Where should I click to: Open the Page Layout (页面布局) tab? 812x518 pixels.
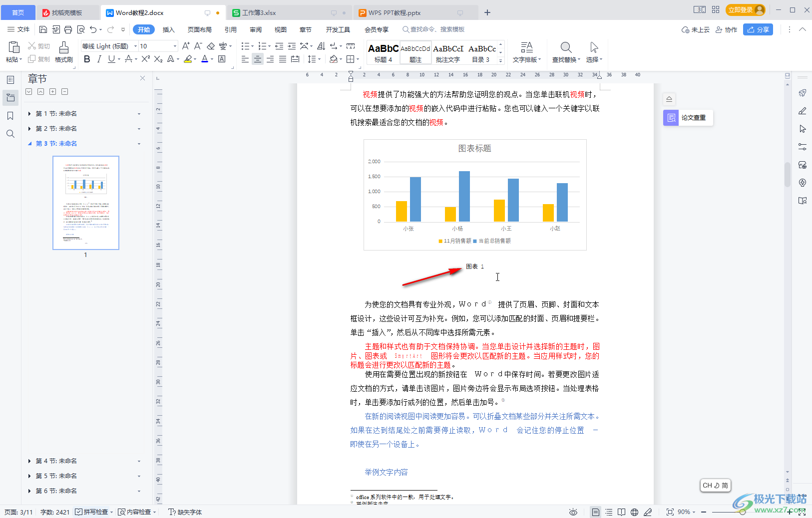(200, 29)
